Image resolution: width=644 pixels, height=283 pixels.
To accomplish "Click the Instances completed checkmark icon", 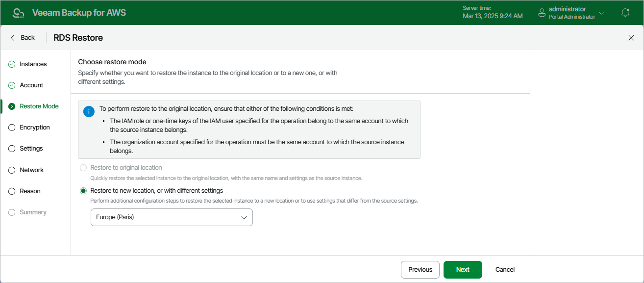I will pos(12,64).
